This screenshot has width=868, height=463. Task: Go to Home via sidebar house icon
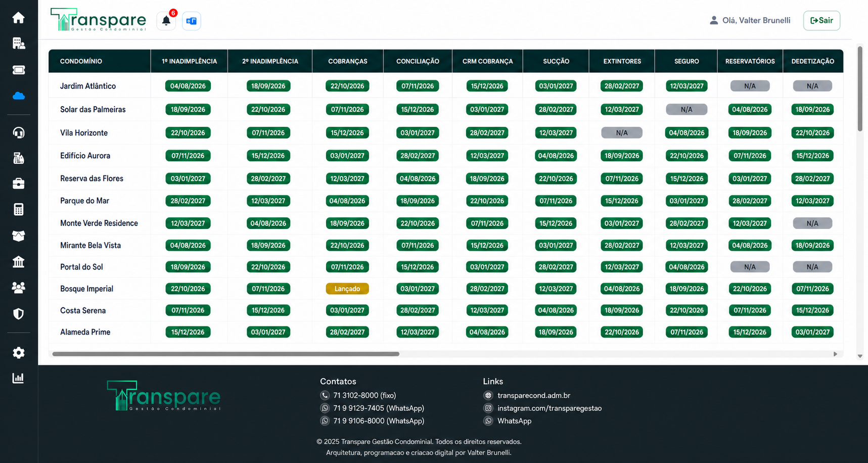[x=19, y=18]
